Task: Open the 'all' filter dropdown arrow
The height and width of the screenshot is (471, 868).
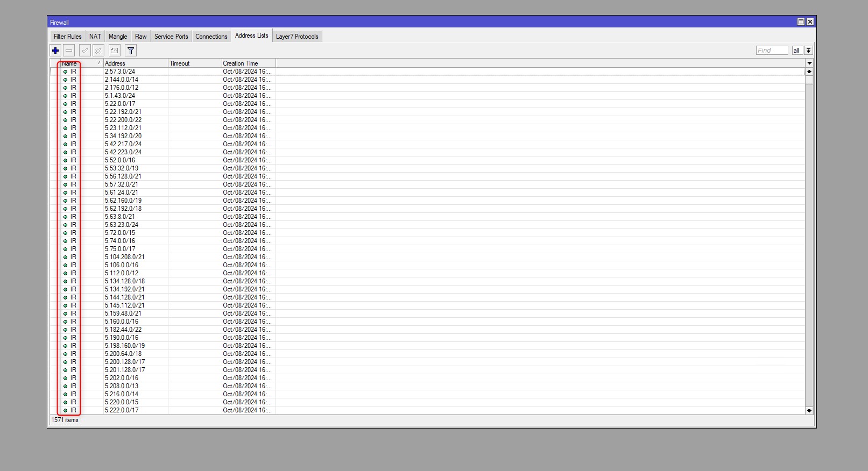Action: (808, 51)
